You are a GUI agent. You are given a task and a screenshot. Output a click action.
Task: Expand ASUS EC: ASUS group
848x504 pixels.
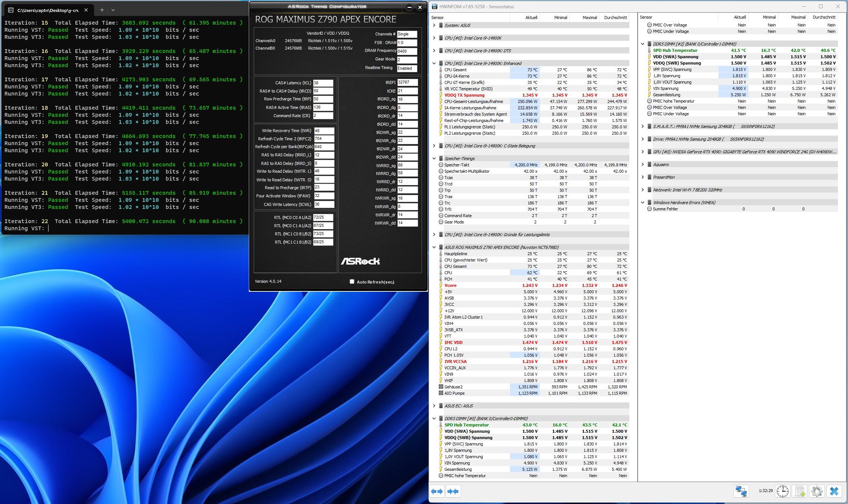434,406
